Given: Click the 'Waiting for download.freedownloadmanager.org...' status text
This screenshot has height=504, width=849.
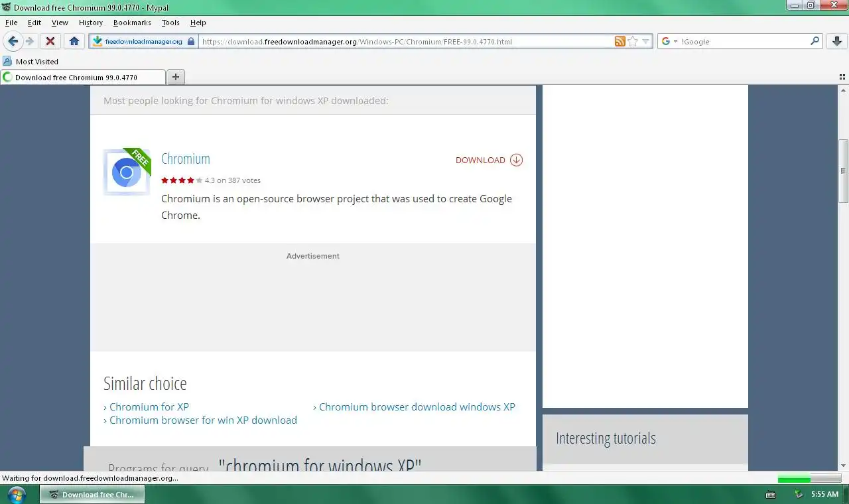Looking at the screenshot, I should (x=90, y=478).
